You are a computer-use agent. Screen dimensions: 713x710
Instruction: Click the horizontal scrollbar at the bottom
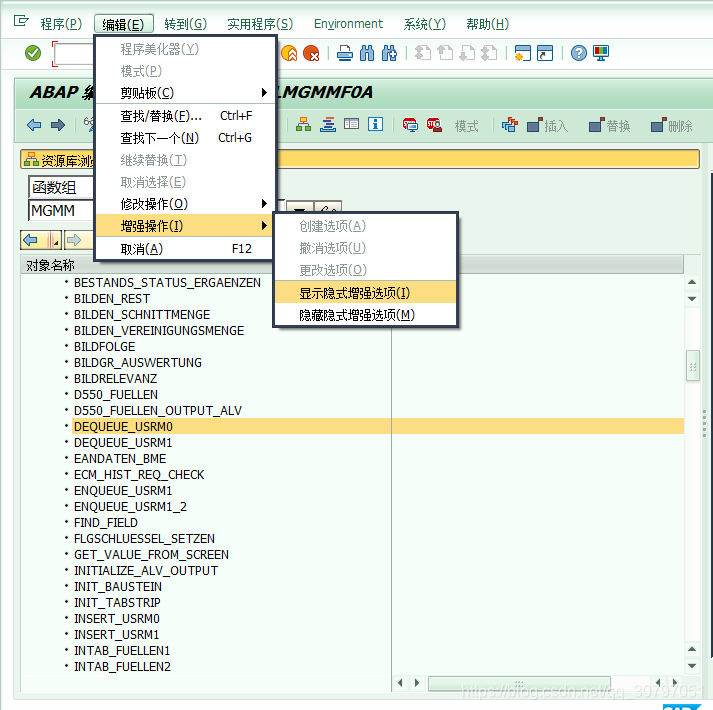(519, 683)
